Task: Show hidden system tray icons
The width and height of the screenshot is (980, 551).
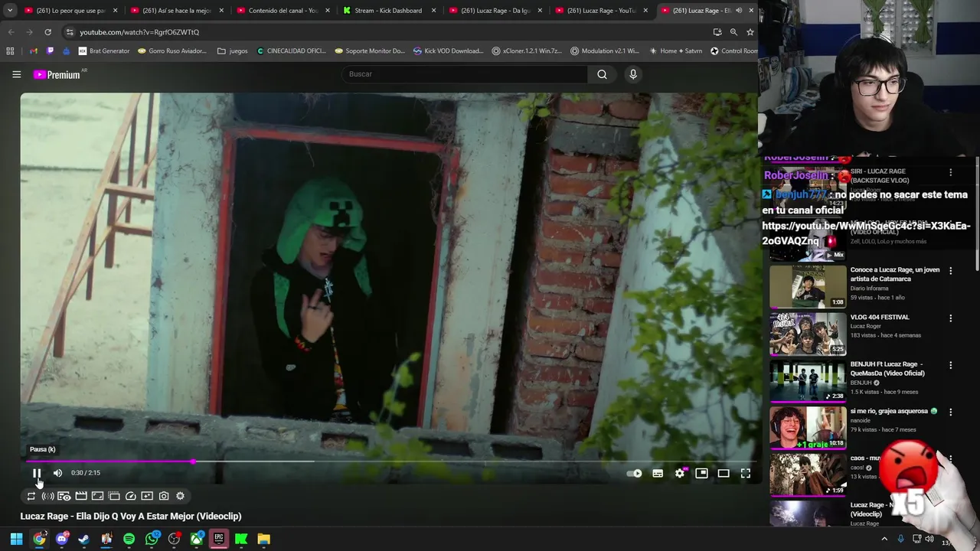Action: click(x=884, y=540)
